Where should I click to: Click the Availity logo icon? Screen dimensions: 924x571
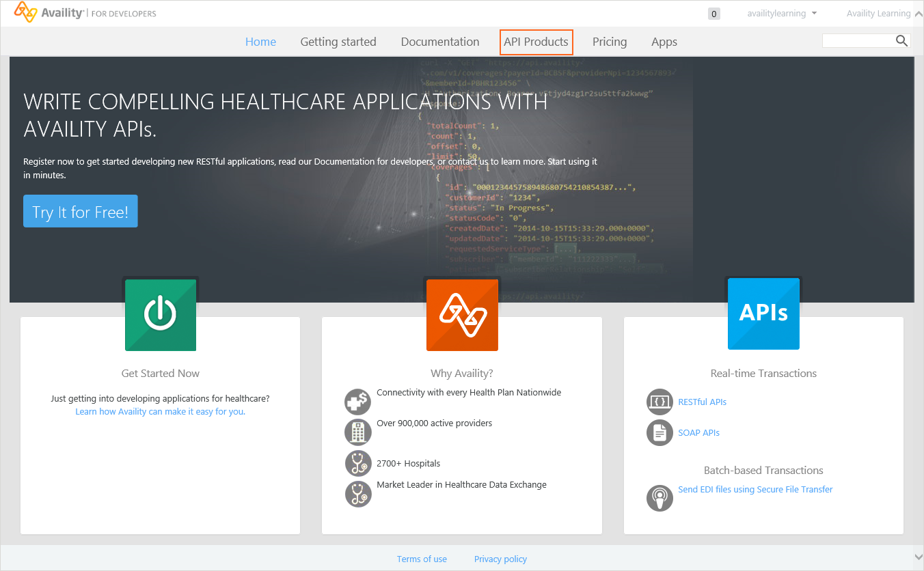(26, 12)
